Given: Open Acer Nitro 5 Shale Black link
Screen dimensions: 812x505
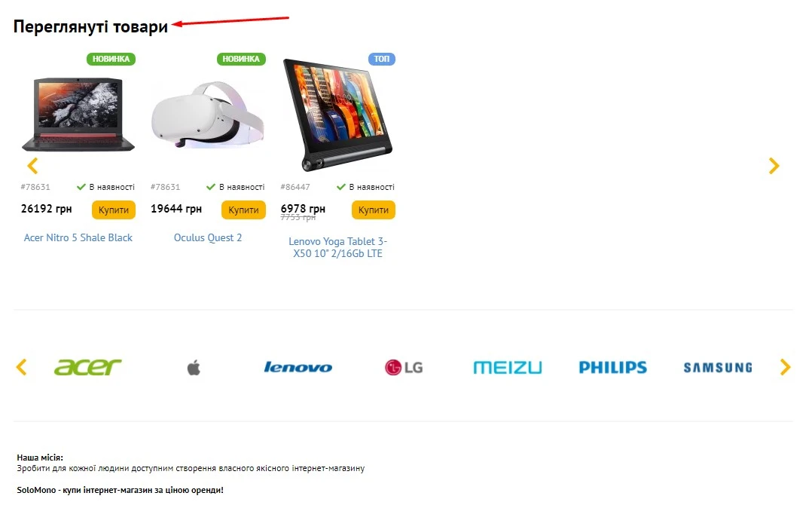Looking at the screenshot, I should [78, 237].
